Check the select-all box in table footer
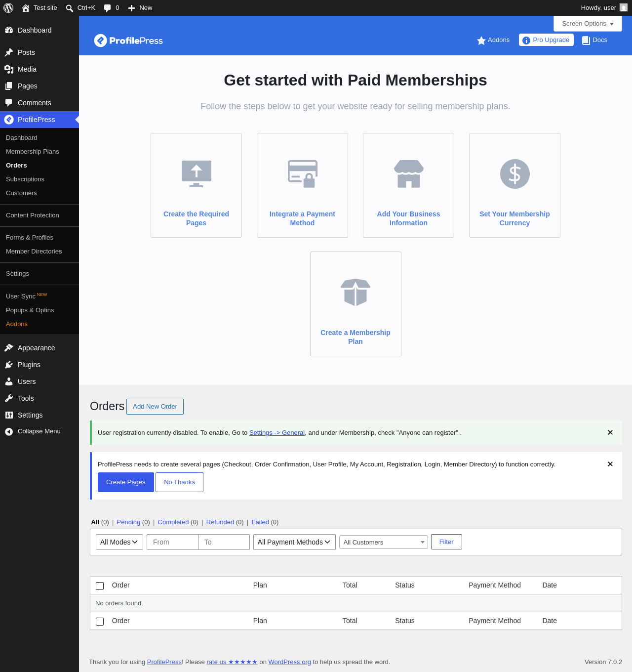This screenshot has height=672, width=632. tap(100, 622)
